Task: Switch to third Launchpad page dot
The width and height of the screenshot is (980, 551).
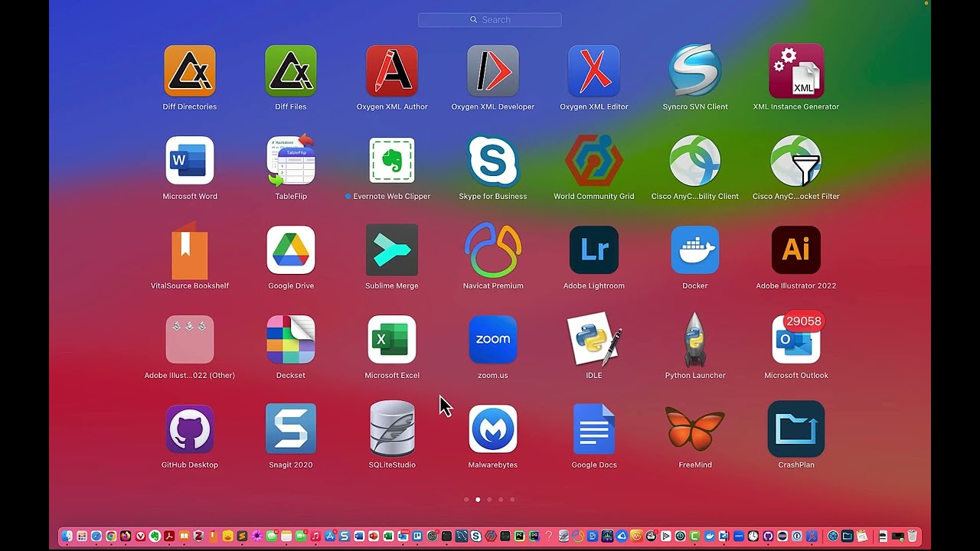Action: point(489,500)
